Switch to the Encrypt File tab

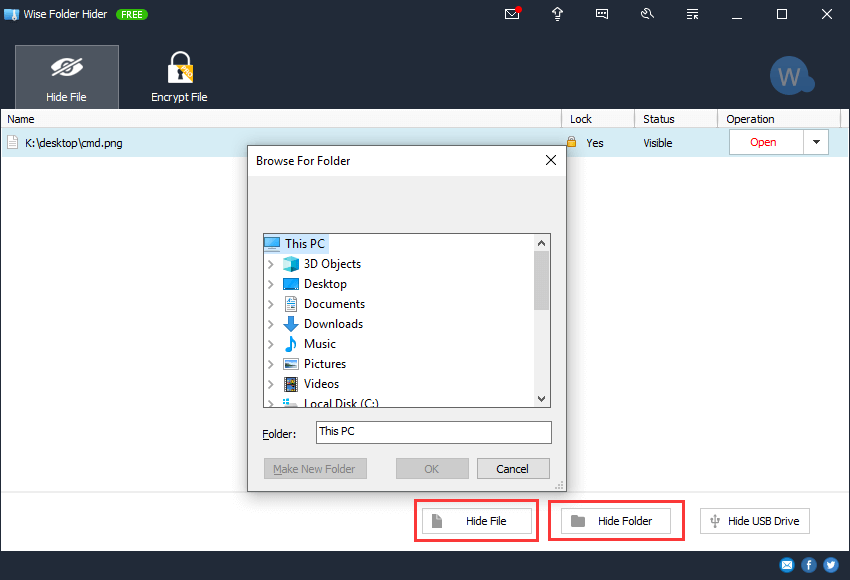[179, 77]
